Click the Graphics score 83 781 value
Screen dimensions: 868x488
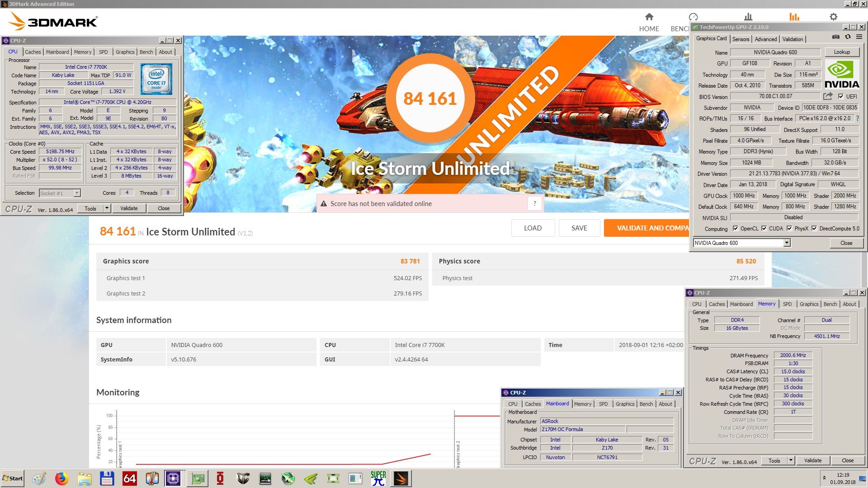410,261
